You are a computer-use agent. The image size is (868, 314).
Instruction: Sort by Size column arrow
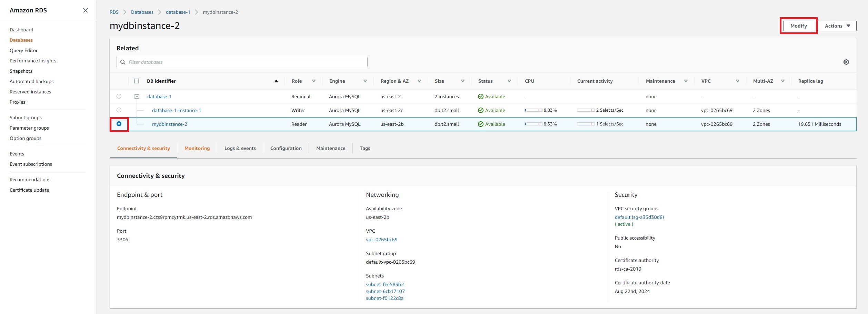(463, 81)
